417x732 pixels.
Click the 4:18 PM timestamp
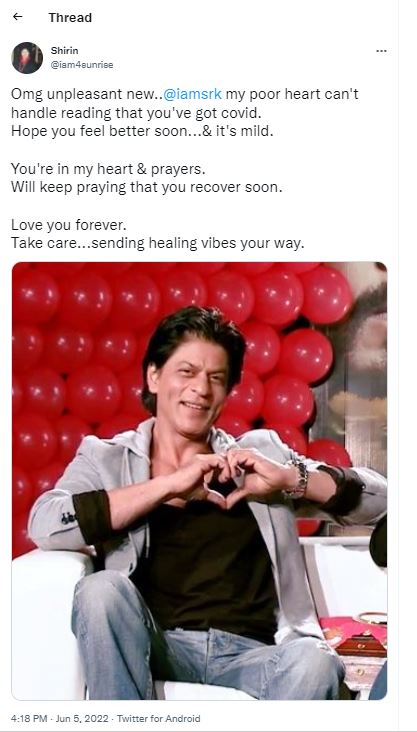coord(27,718)
